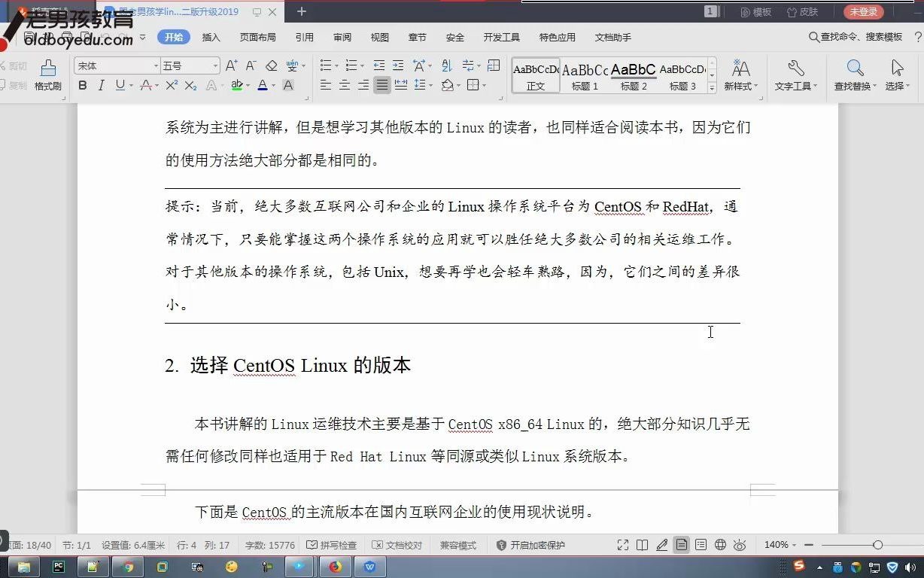
Task: Open the Select (选择) dropdown
Action: click(897, 75)
